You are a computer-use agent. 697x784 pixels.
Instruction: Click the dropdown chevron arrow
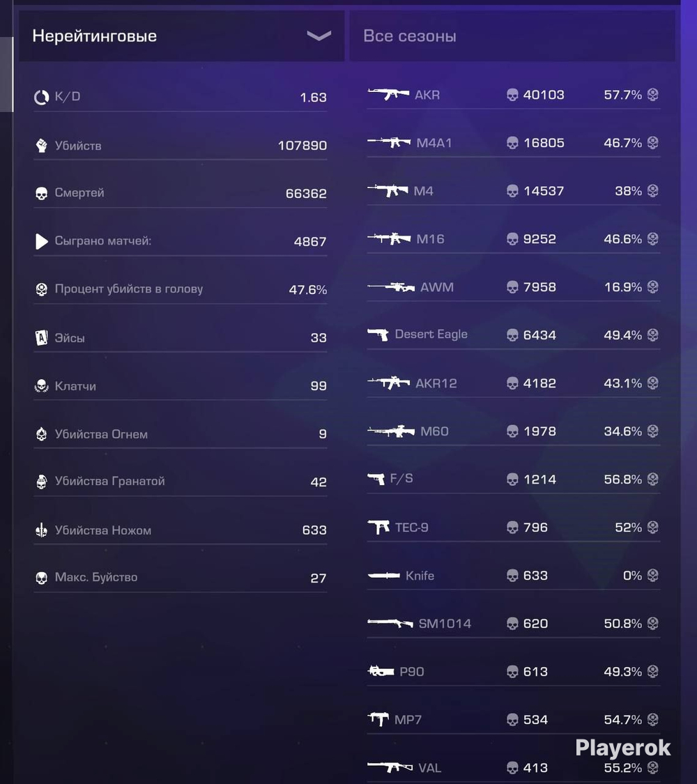pos(319,36)
